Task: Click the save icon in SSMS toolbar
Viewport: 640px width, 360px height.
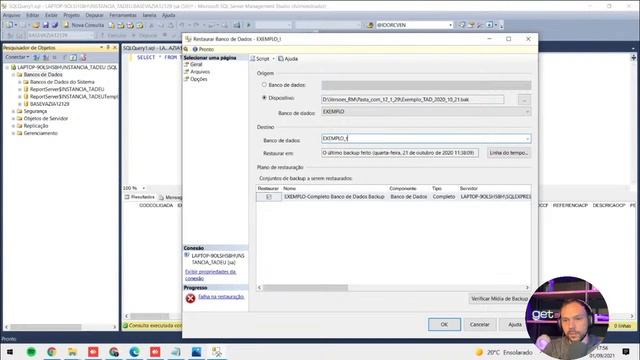Action: point(45,25)
